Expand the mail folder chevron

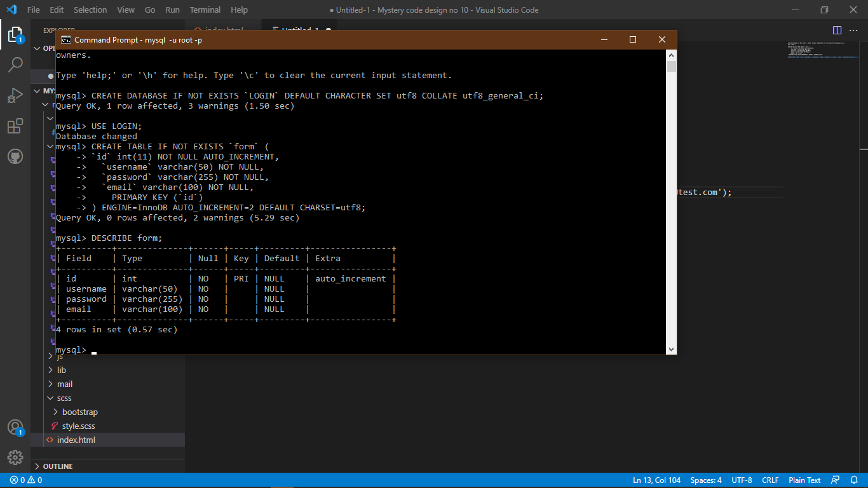[x=51, y=384]
